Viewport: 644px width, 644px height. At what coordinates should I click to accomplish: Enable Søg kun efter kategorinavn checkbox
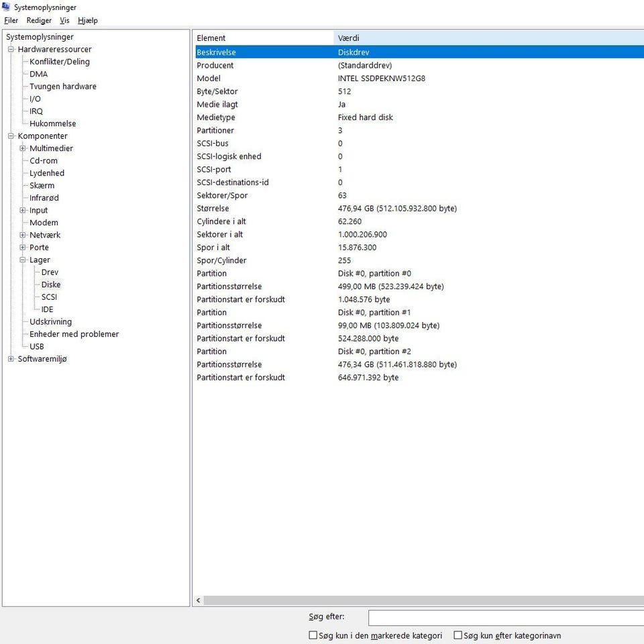tap(458, 635)
